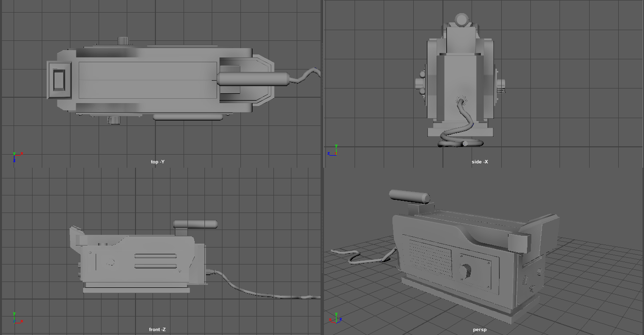Click the "front -Z" viewport label
644x335 pixels.
157,330
